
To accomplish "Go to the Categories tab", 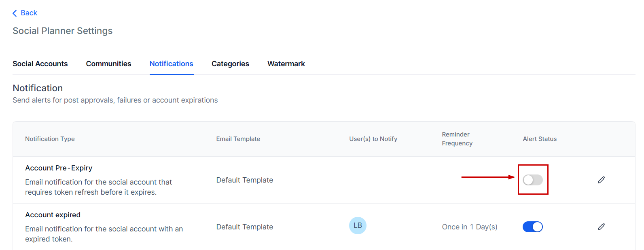I will [x=230, y=64].
